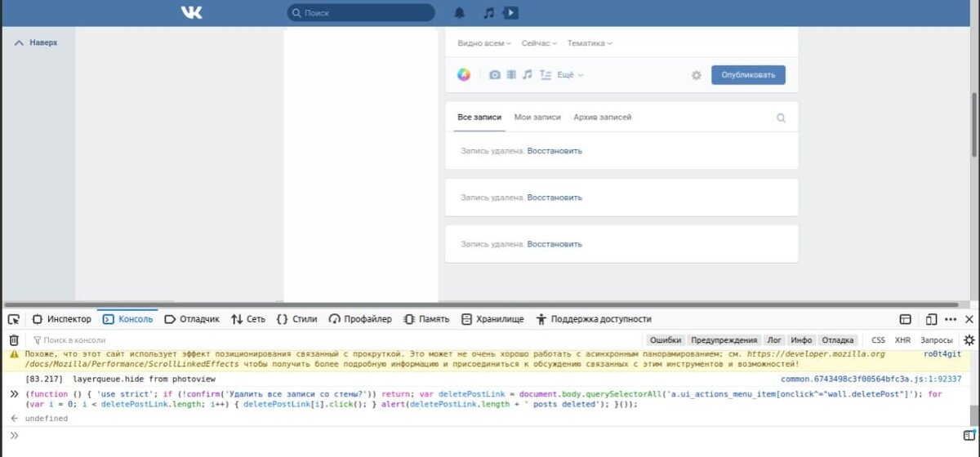Click the layerqueue.hide from photoview log
Viewport: 980px width, 457px height.
click(144, 379)
